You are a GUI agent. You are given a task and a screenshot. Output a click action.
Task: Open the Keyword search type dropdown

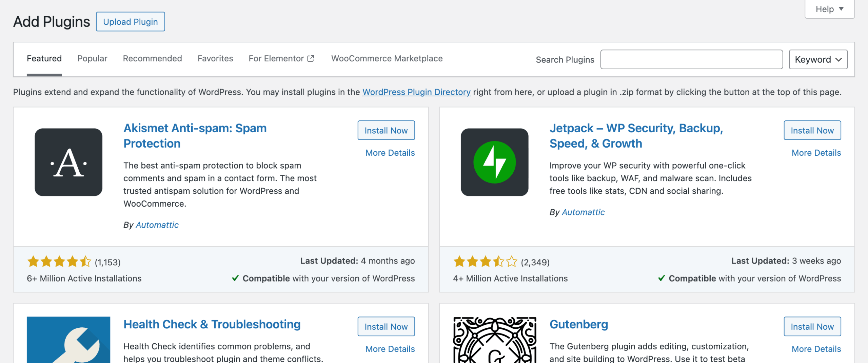coord(818,60)
